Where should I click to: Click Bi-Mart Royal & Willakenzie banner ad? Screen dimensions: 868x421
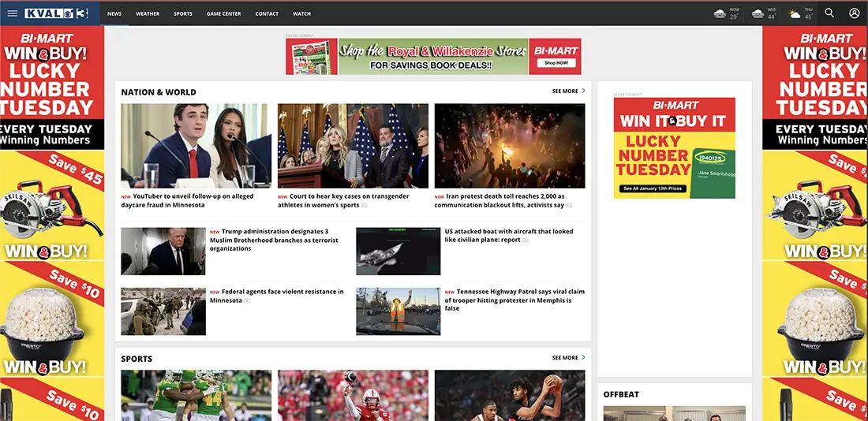(433, 57)
